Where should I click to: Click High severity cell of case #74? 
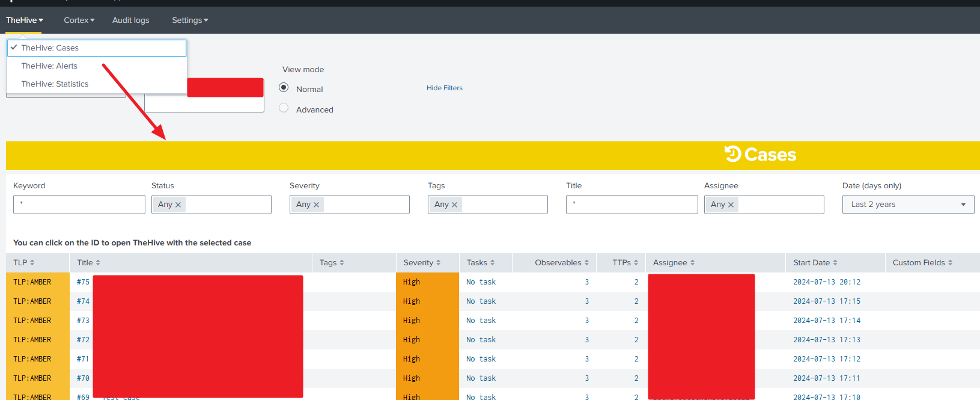click(x=427, y=301)
